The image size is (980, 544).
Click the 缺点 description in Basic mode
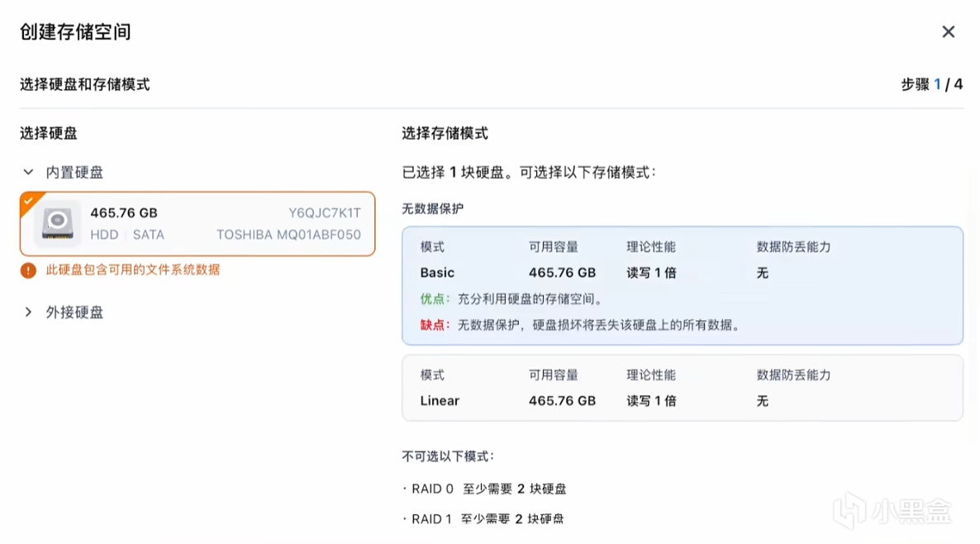[578, 325]
